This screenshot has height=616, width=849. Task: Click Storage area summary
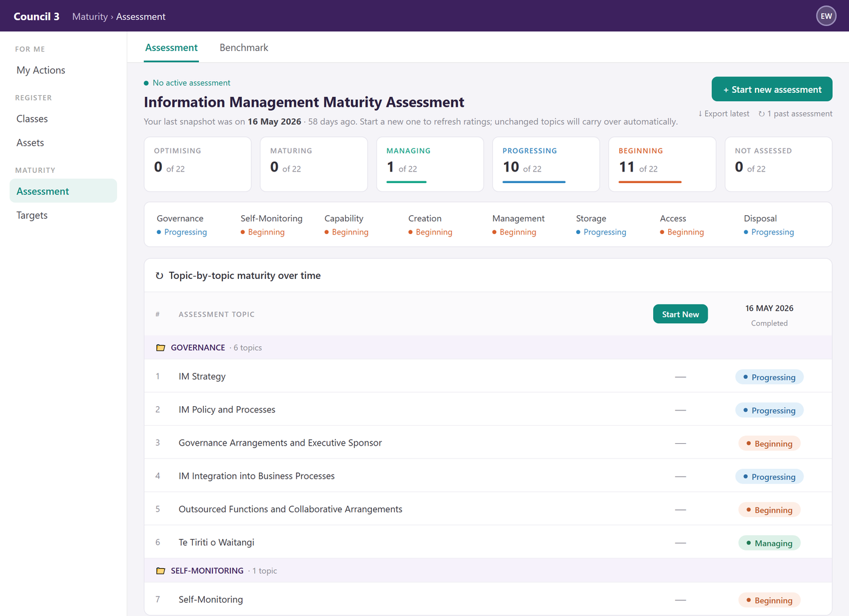pos(601,225)
